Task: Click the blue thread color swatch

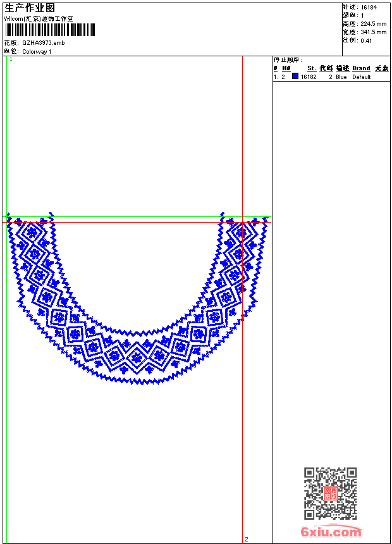Action: coord(295,77)
